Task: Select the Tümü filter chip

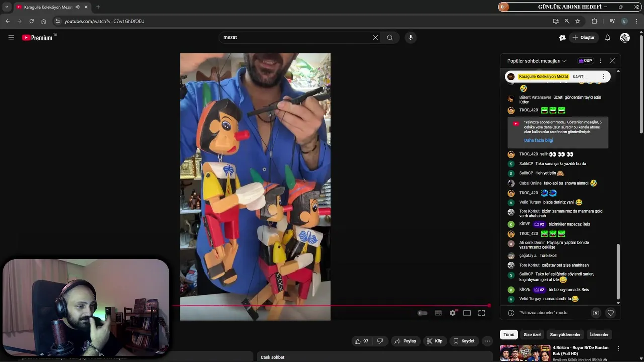Action: pyautogui.click(x=509, y=334)
